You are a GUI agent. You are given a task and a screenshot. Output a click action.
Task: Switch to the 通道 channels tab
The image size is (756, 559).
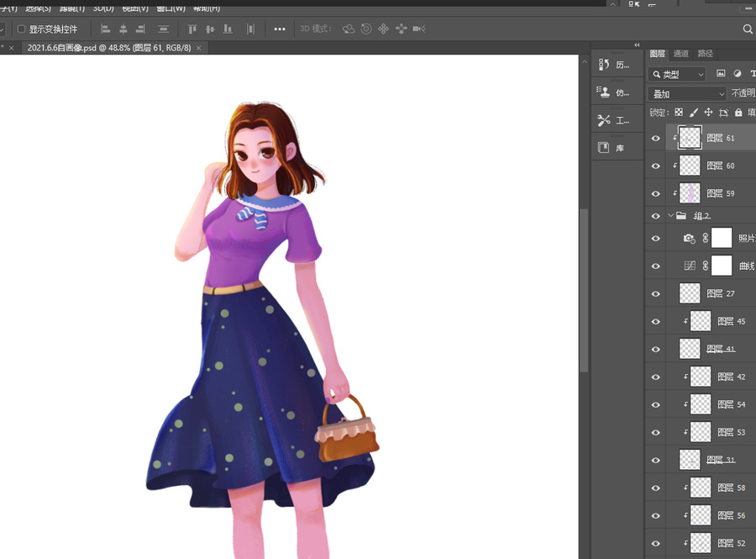click(x=680, y=54)
